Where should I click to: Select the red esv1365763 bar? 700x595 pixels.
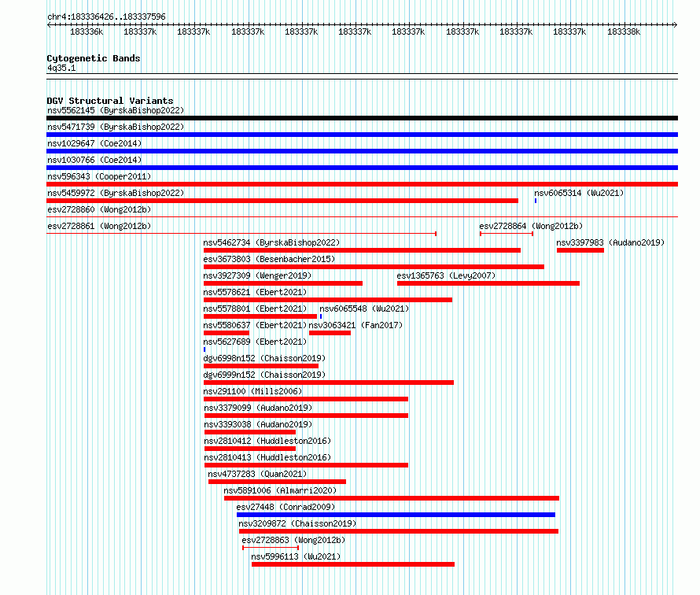click(x=488, y=283)
